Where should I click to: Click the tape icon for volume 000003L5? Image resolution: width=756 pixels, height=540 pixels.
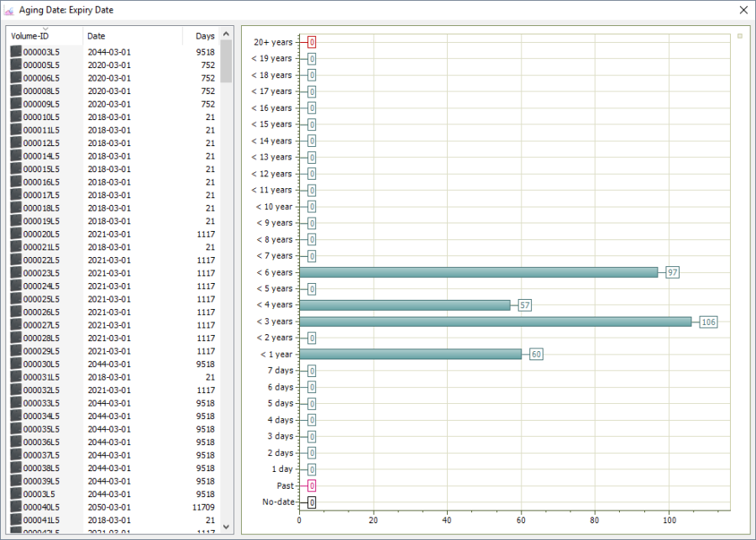click(x=16, y=52)
